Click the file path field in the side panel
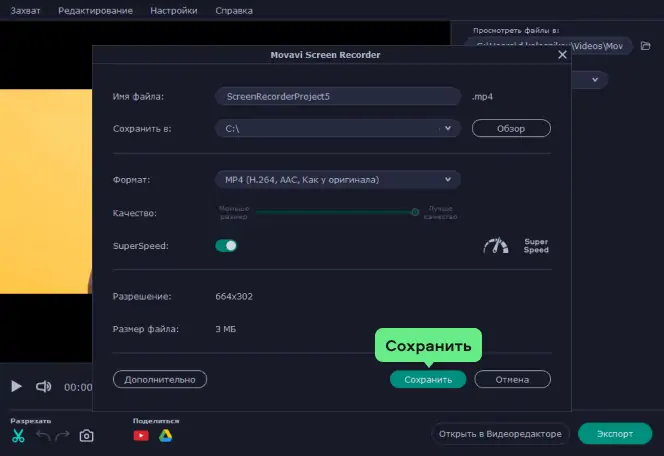This screenshot has width=664, height=456. [x=548, y=46]
